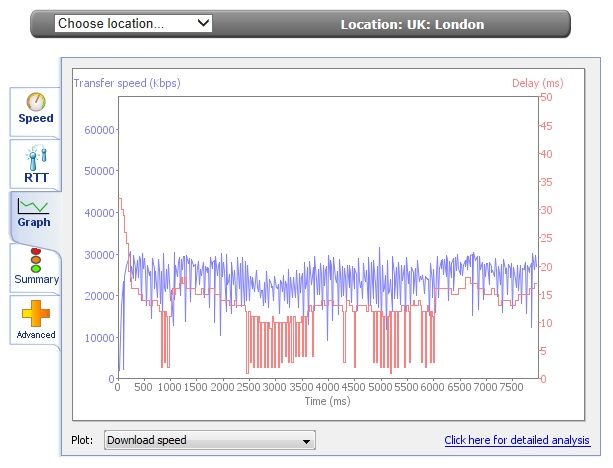This screenshot has width=613, height=468.
Task: Click the Plot: label
Action: (82, 440)
